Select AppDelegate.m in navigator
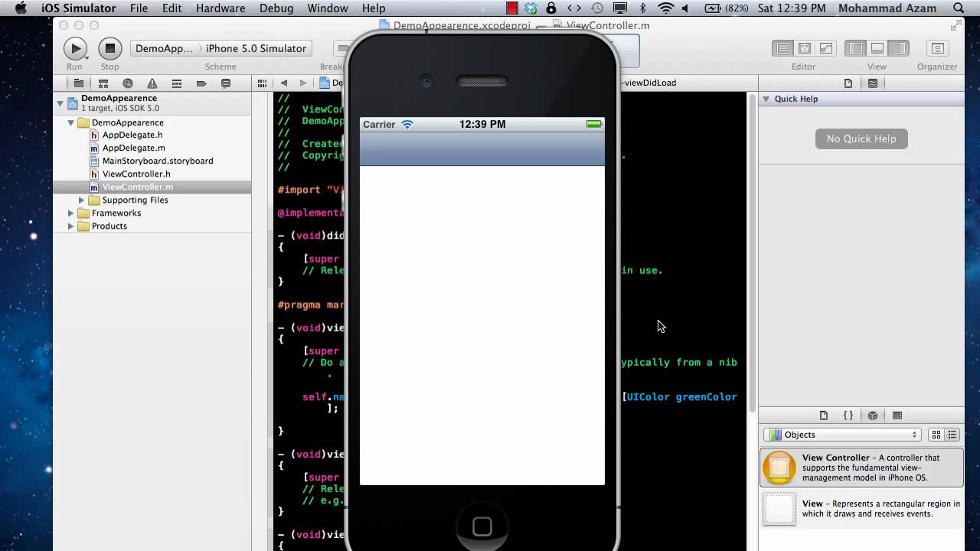 coord(133,148)
